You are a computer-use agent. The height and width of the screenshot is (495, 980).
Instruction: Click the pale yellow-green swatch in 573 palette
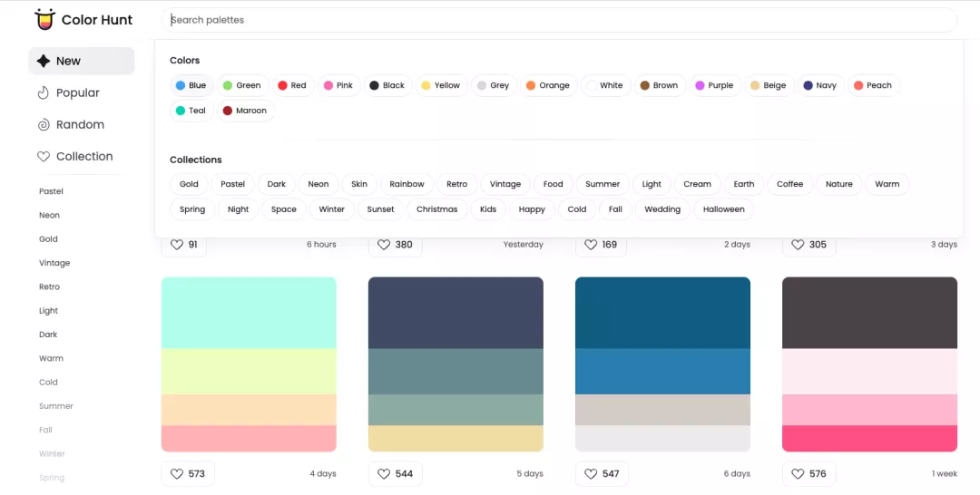pos(249,372)
